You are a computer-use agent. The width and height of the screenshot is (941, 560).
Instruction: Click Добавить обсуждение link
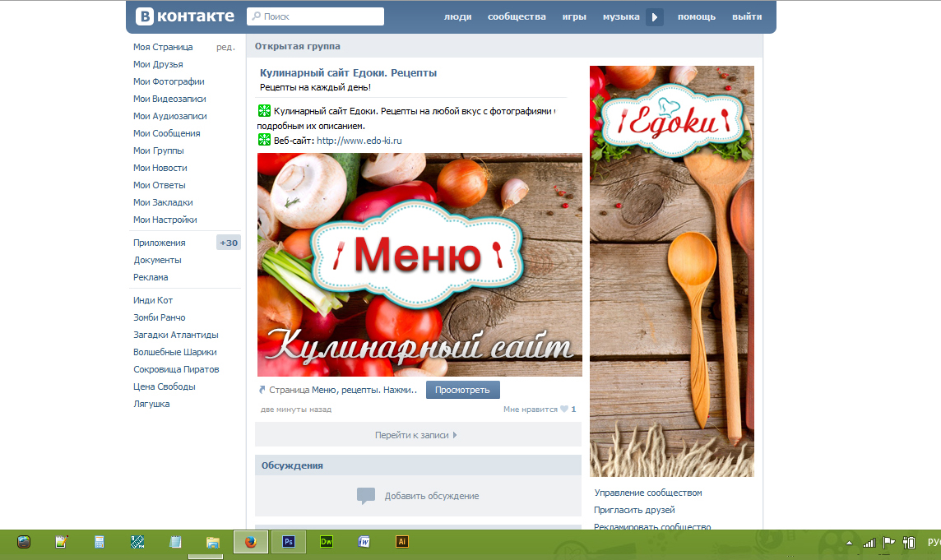click(432, 497)
